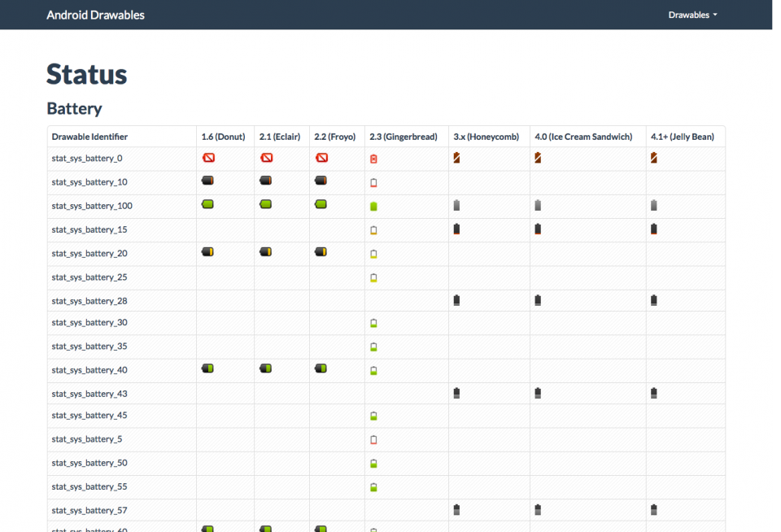The width and height of the screenshot is (781, 532).
Task: Click the Gingerbread stat_sys_battery_100 icon
Action: tap(373, 207)
